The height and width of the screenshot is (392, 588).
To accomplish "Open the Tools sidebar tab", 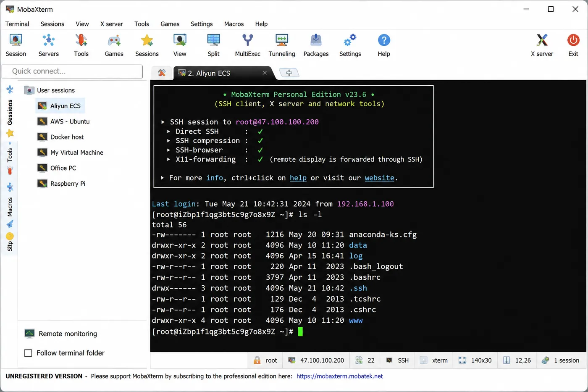I will (x=10, y=155).
